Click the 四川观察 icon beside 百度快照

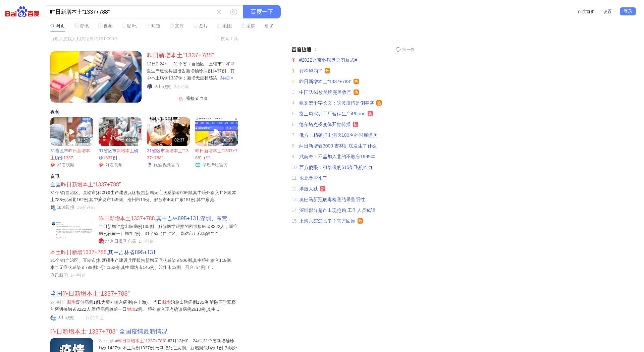tap(53, 317)
